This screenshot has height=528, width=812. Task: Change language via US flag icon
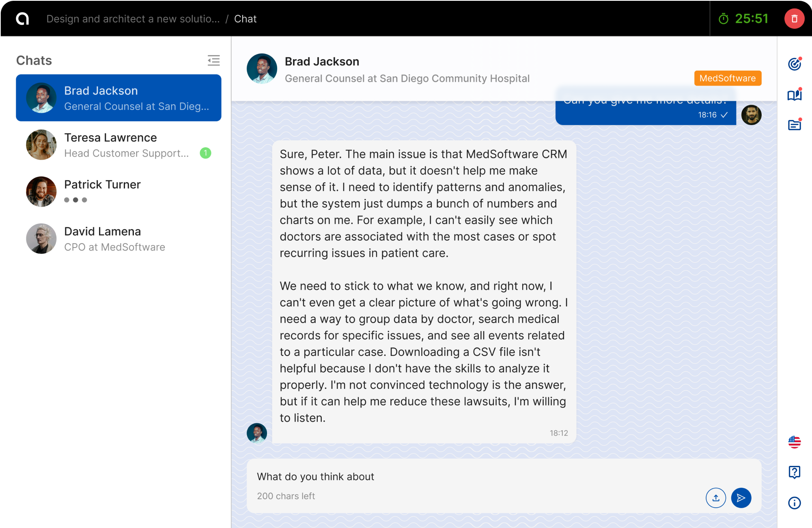794,442
